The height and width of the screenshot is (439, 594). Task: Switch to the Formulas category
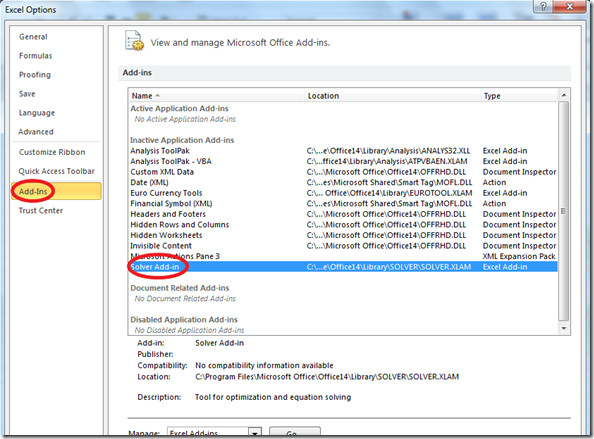click(x=36, y=56)
